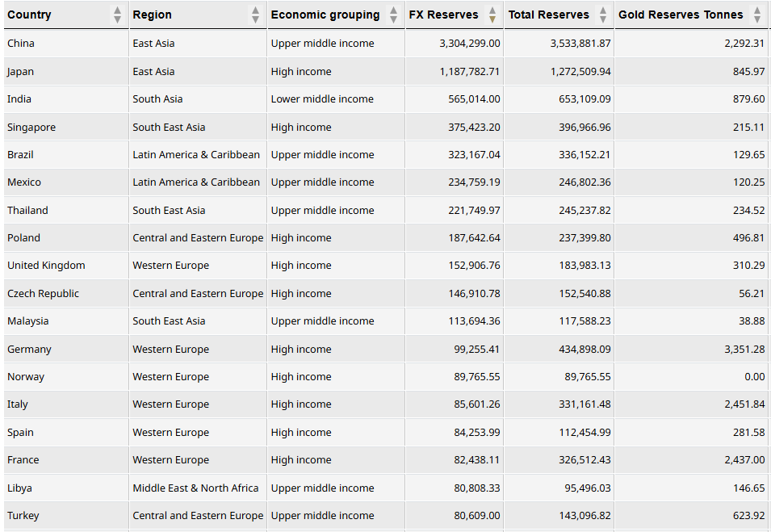Click Norway's gold reserves value 0.00
This screenshot has width=771, height=532.
coord(755,377)
